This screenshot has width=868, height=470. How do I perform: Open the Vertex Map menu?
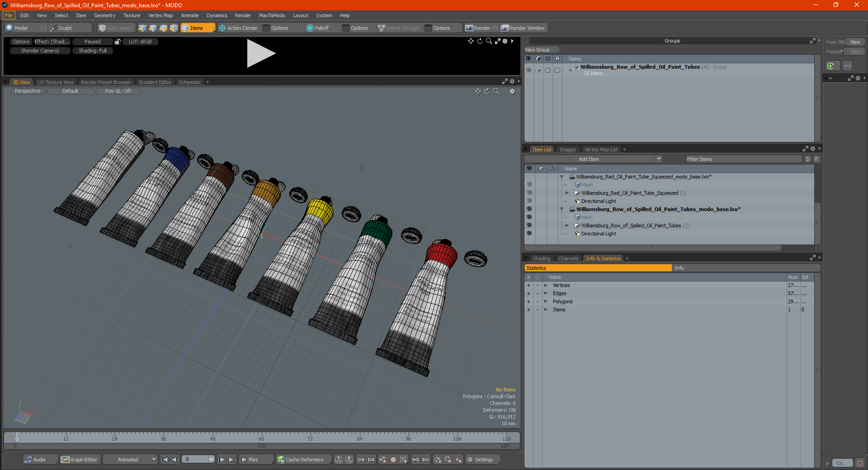(160, 15)
